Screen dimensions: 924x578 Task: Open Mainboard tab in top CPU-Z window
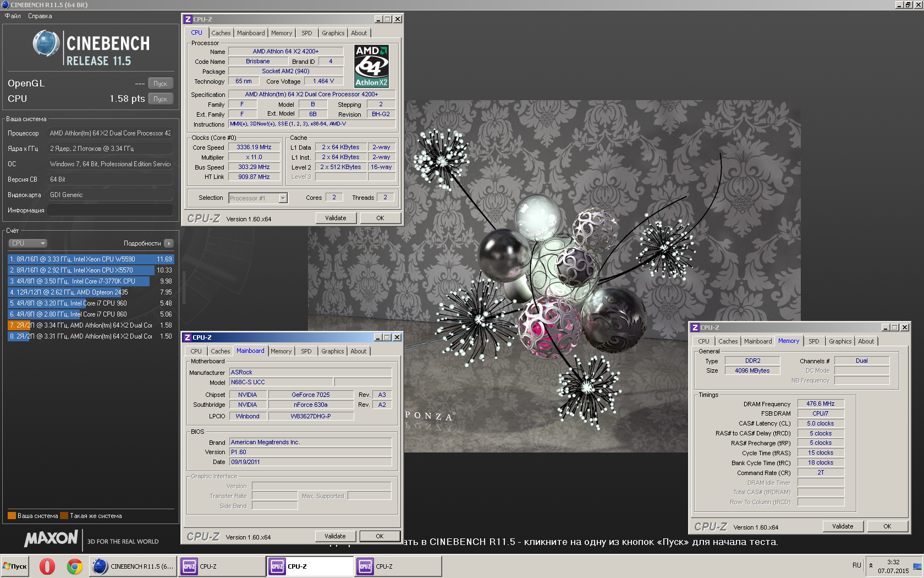click(x=251, y=33)
